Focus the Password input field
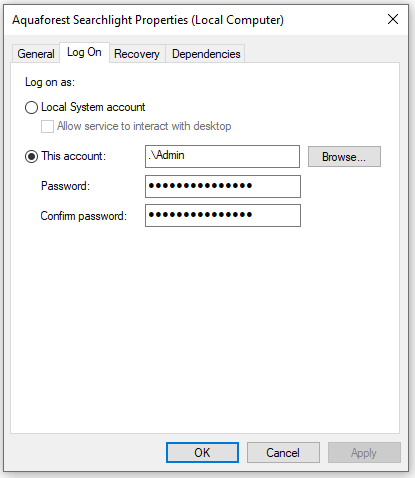415x478 pixels. coord(223,186)
